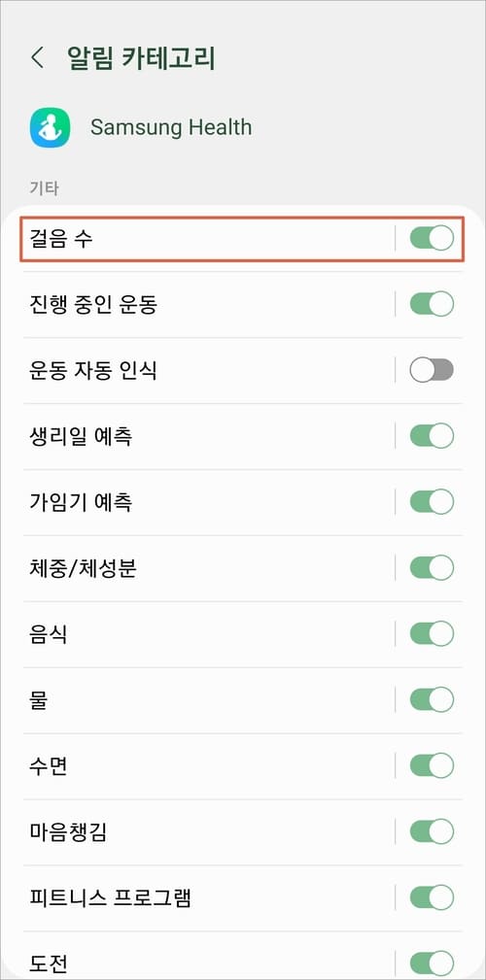Enable the 운동 자동 인식 toggle
The image size is (486, 980).
point(432,371)
